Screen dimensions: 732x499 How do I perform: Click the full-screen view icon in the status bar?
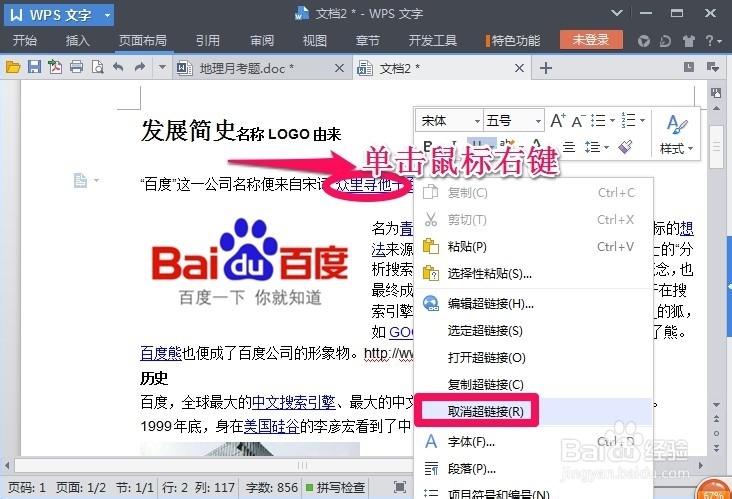pos(400,487)
